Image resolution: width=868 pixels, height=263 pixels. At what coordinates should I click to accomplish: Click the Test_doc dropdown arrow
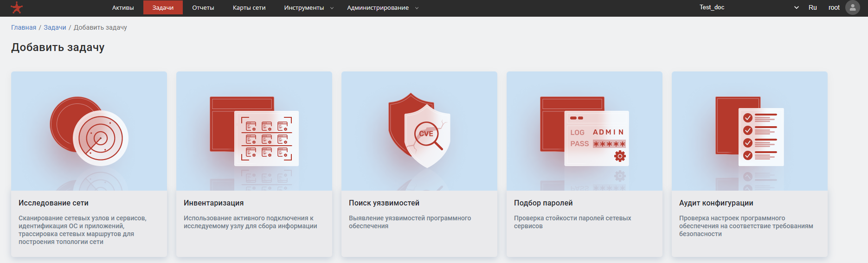click(797, 7)
